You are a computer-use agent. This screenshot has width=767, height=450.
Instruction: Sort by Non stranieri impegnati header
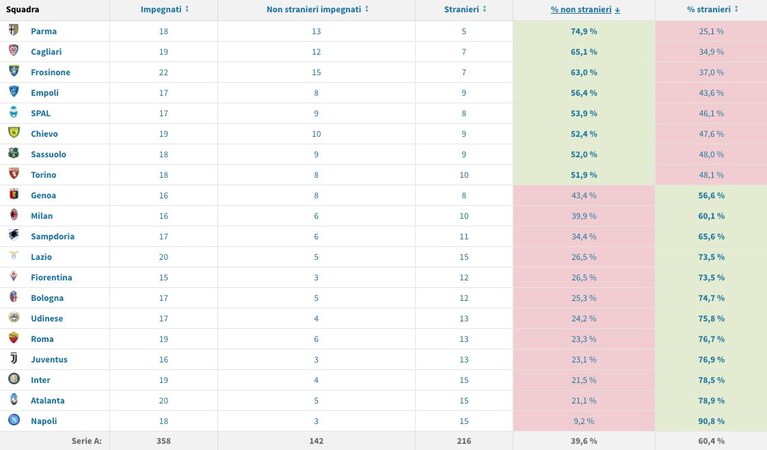point(317,9)
